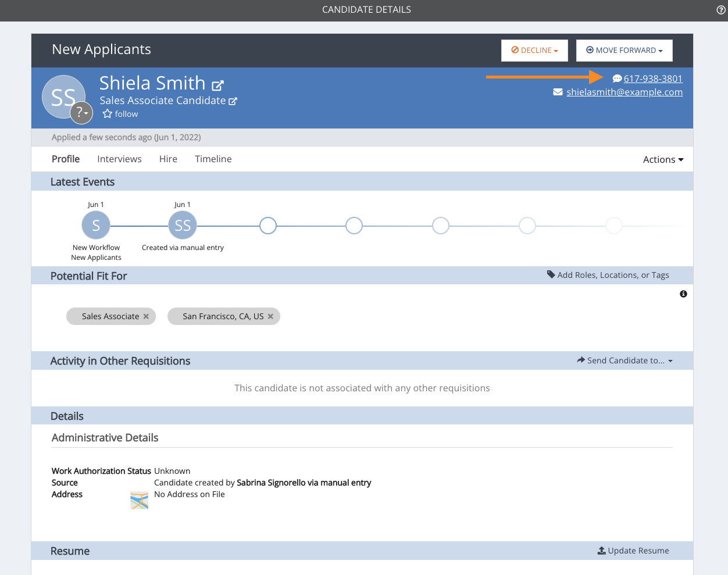Select the Profile tab

[66, 159]
